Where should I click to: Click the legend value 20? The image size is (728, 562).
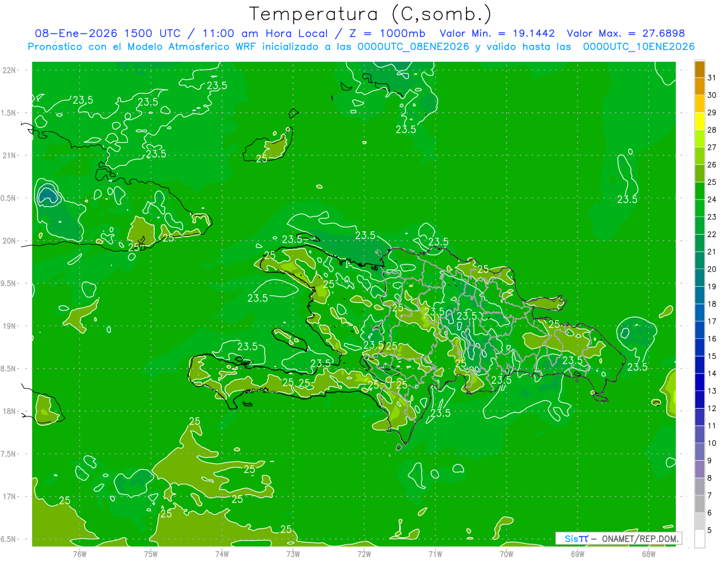pos(712,269)
